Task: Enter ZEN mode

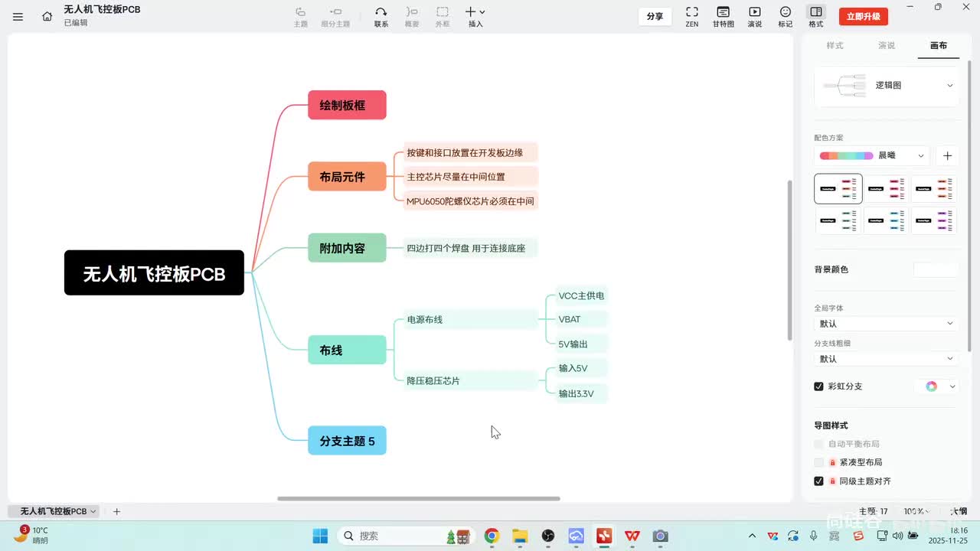Action: pos(692,16)
